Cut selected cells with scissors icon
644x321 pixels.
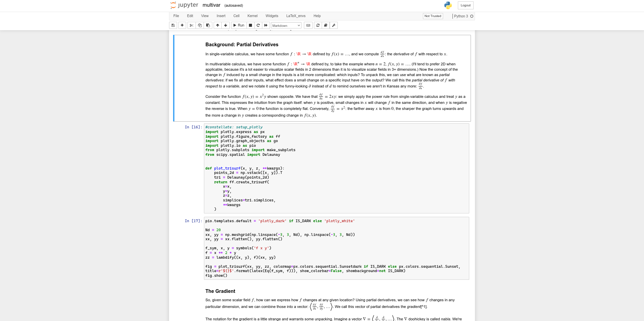click(x=192, y=25)
